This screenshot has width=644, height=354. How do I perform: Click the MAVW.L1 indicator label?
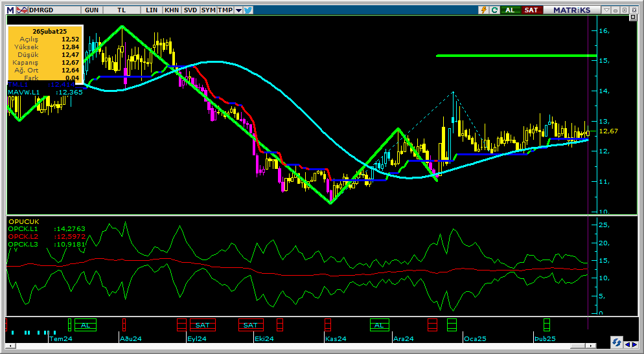point(24,93)
